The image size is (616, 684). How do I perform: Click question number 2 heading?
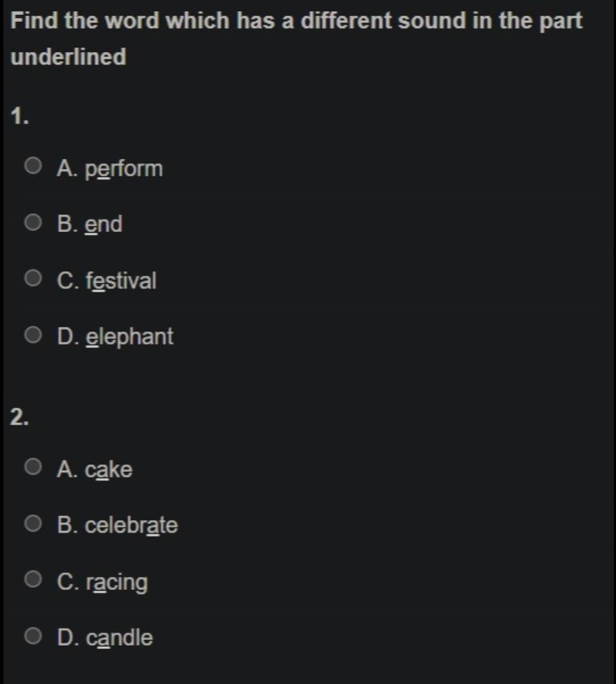click(20, 417)
